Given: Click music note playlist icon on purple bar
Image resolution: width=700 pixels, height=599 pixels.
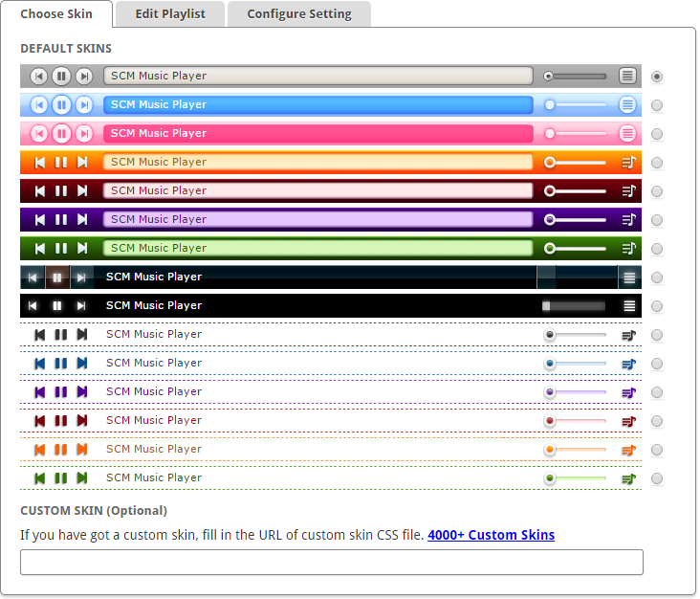Looking at the screenshot, I should [628, 220].
